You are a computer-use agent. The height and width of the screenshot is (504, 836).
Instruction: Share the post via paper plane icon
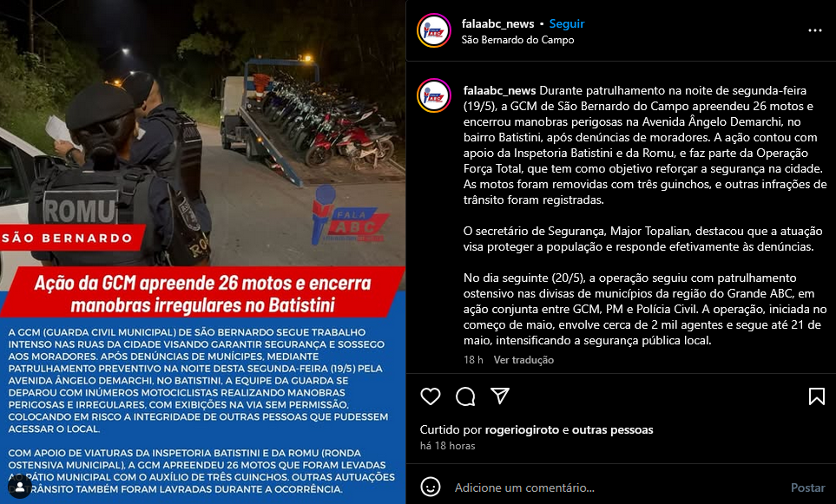coord(500,396)
